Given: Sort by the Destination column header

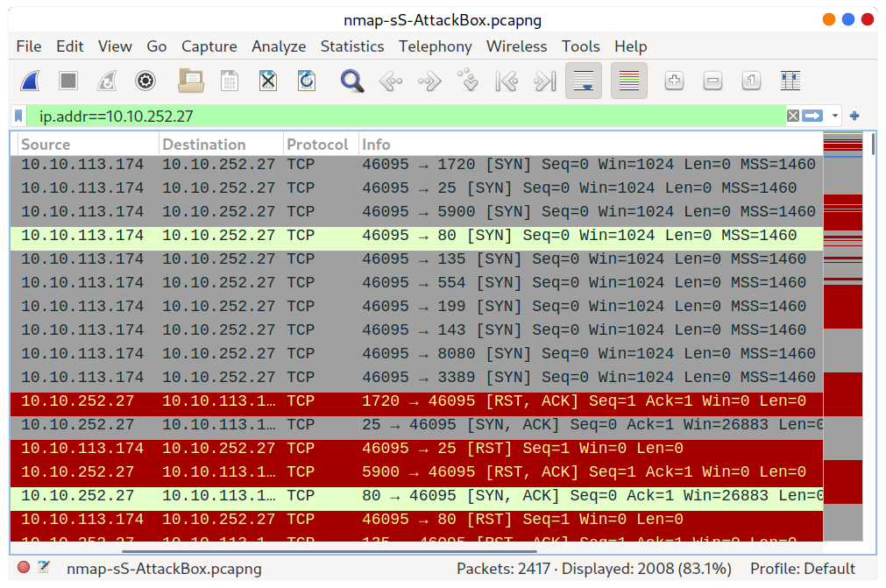Looking at the screenshot, I should coord(221,145).
